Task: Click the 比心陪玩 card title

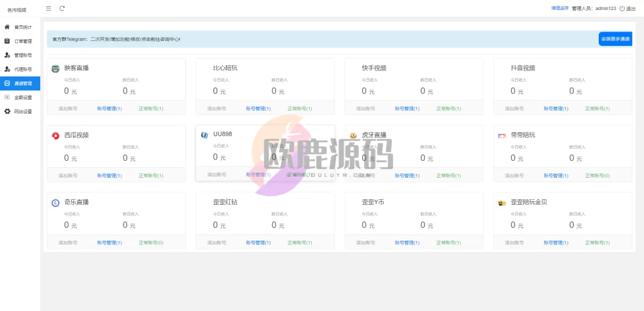Action: click(x=225, y=68)
